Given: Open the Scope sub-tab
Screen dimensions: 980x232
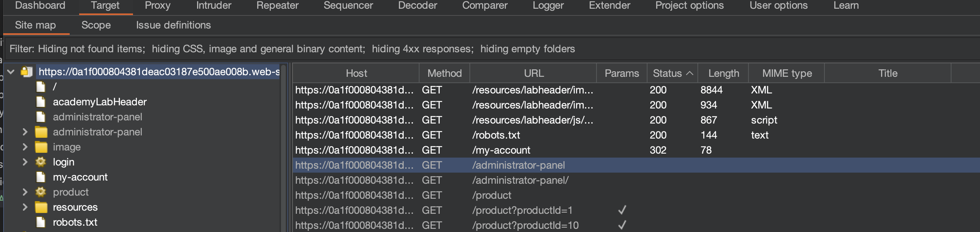Looking at the screenshot, I should (x=96, y=25).
